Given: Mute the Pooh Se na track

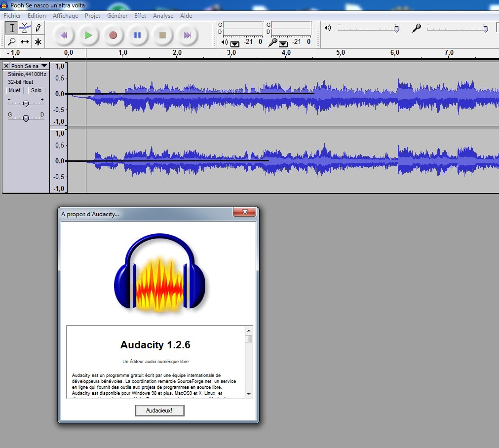Looking at the screenshot, I should [x=15, y=90].
